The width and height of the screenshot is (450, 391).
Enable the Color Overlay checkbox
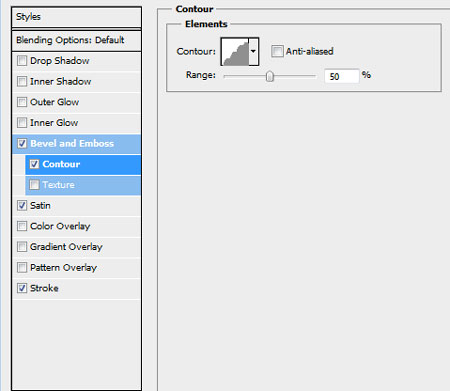tap(22, 226)
